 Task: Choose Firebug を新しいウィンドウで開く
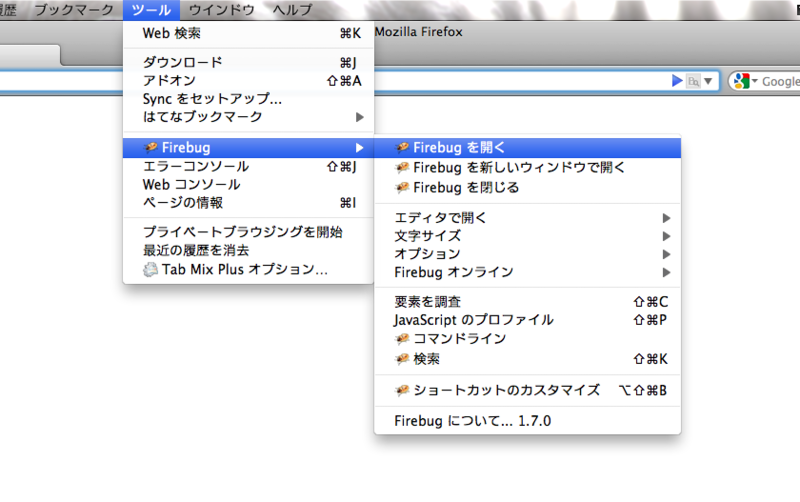click(x=528, y=167)
